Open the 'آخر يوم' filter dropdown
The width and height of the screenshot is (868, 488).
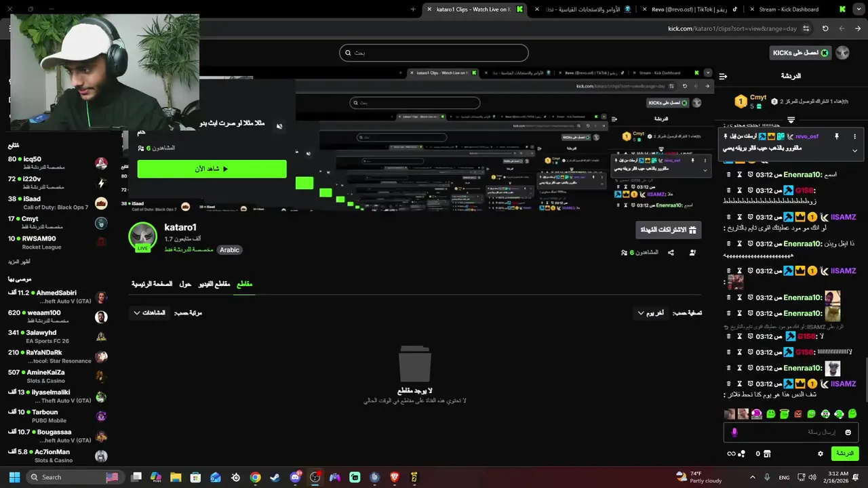[x=650, y=313]
